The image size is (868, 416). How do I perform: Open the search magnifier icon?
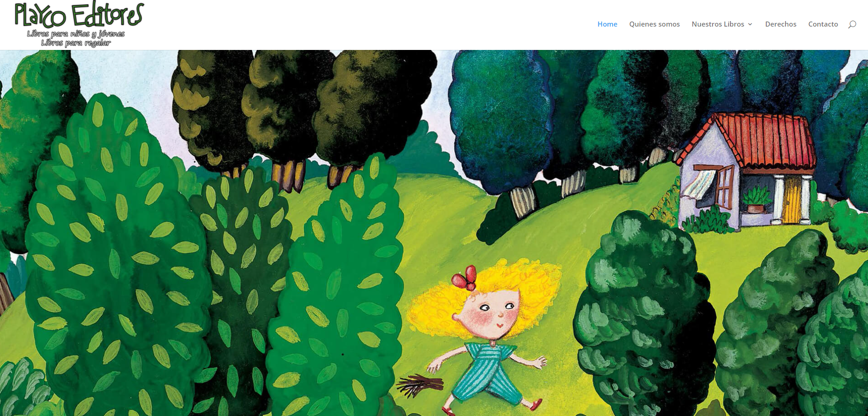pyautogui.click(x=852, y=24)
